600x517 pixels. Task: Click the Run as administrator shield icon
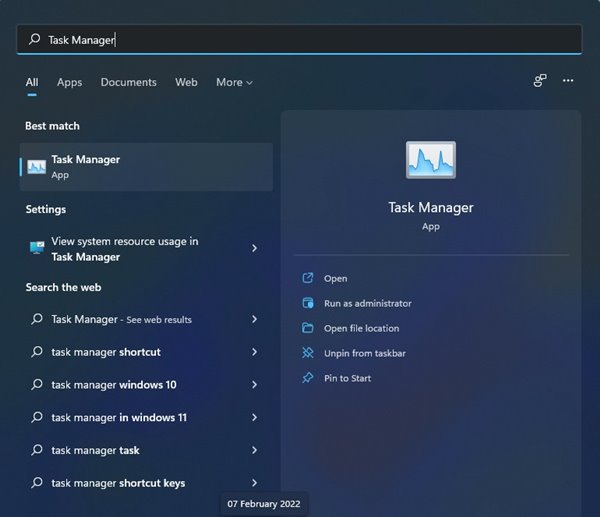(308, 303)
